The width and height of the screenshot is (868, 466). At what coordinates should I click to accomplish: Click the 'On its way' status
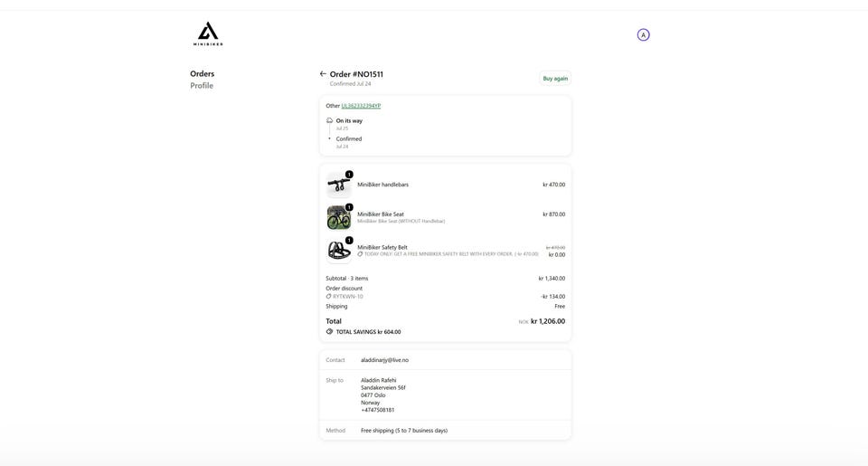point(349,120)
